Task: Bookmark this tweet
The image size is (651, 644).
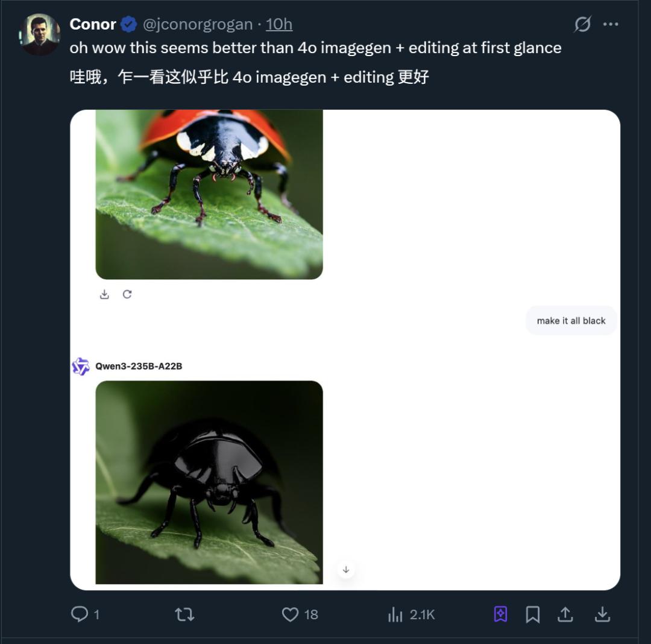Action: pos(532,614)
